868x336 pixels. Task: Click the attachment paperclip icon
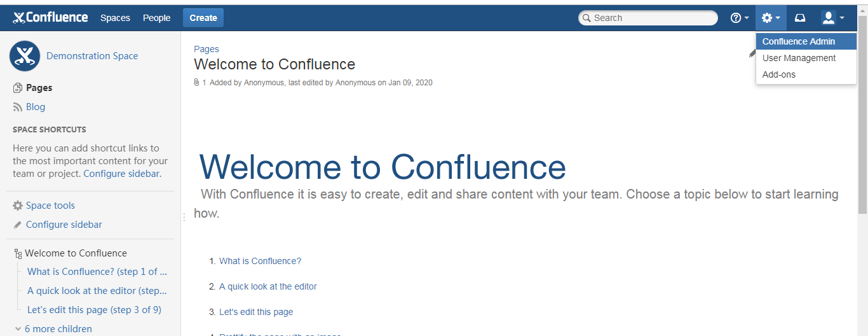[x=196, y=82]
